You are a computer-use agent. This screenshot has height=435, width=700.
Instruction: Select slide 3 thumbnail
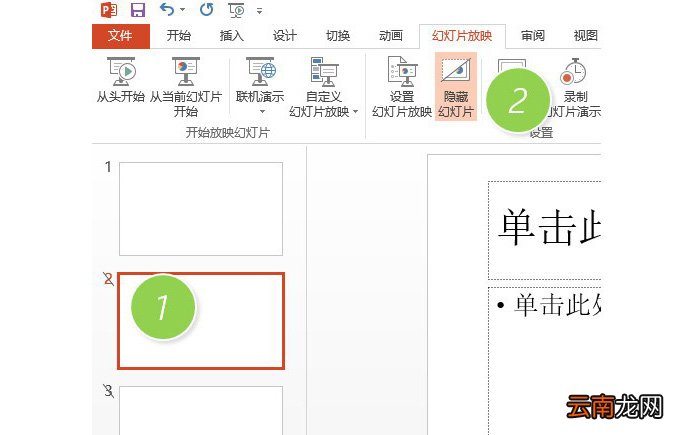coord(201,410)
